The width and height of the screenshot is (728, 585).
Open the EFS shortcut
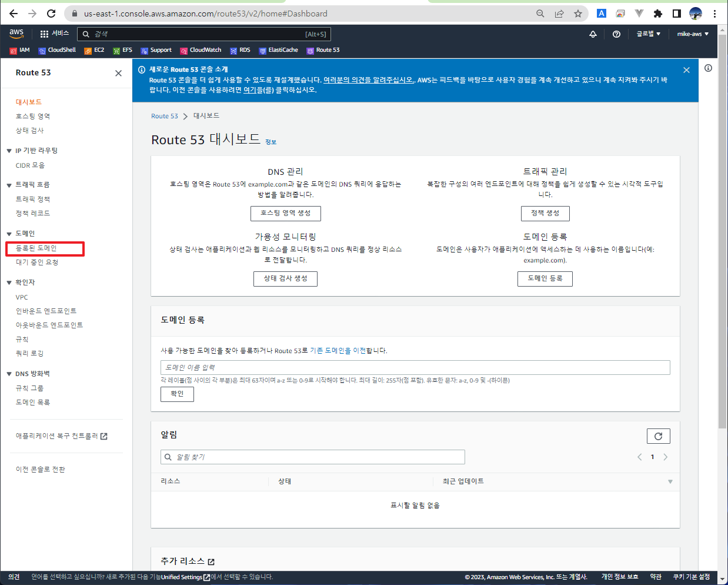(x=122, y=50)
